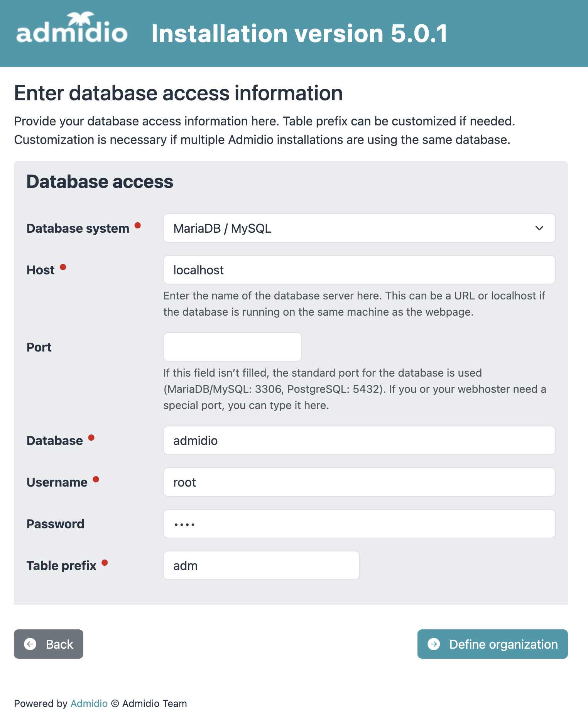Click the Username field label
Screen dimensions: 588x727
(57, 482)
